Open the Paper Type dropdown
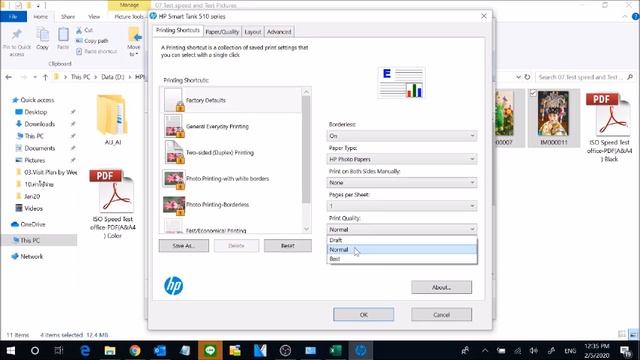The height and width of the screenshot is (360, 640). (402, 159)
